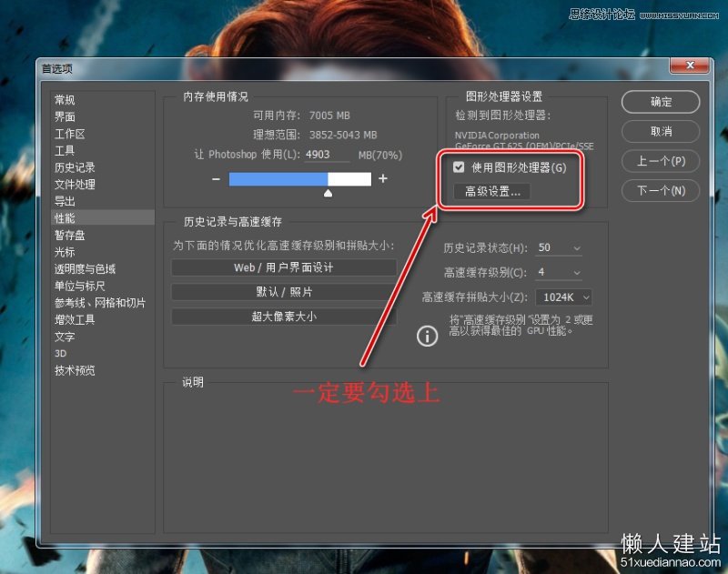Screen dimensions: 728x574
Task: Open 参考线、网格和切片 section
Action: pos(100,303)
